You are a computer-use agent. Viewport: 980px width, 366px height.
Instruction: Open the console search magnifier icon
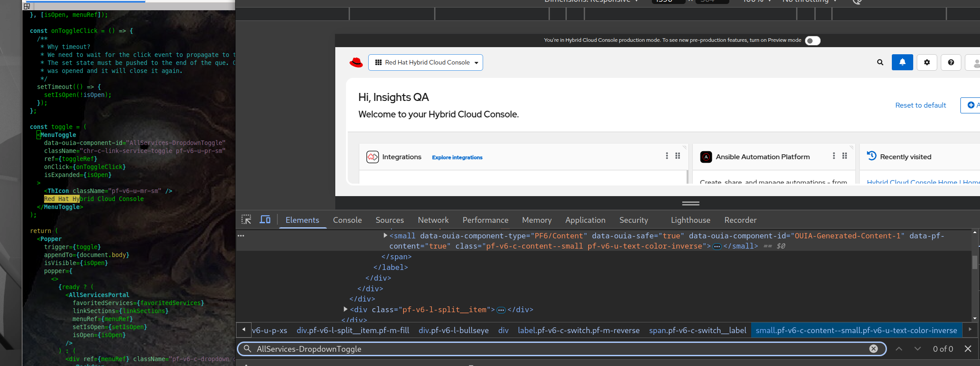pos(880,62)
